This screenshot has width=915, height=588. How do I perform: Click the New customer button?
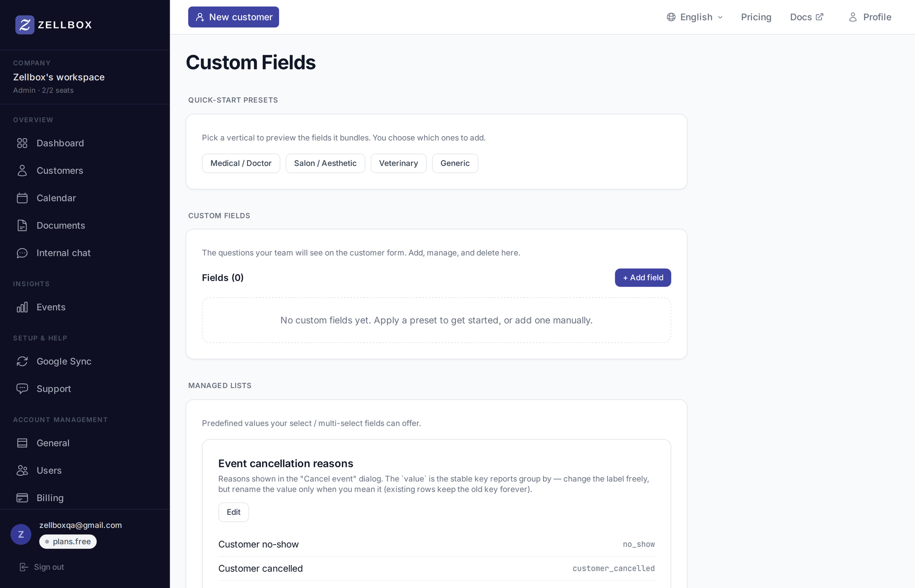233,17
